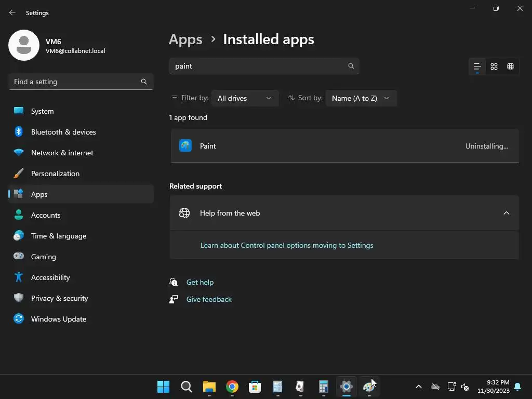Click the Settings gear on taskbar
The height and width of the screenshot is (399, 532).
[x=347, y=387]
